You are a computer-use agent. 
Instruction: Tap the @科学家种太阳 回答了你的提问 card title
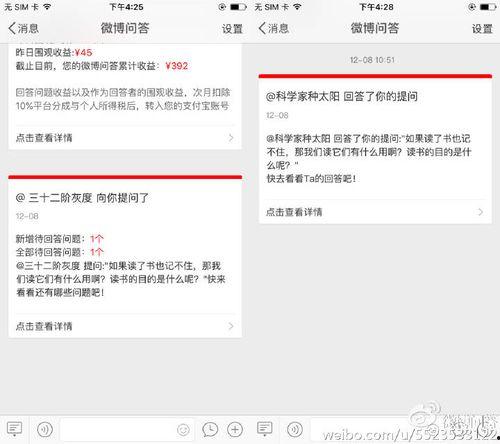tap(342, 97)
